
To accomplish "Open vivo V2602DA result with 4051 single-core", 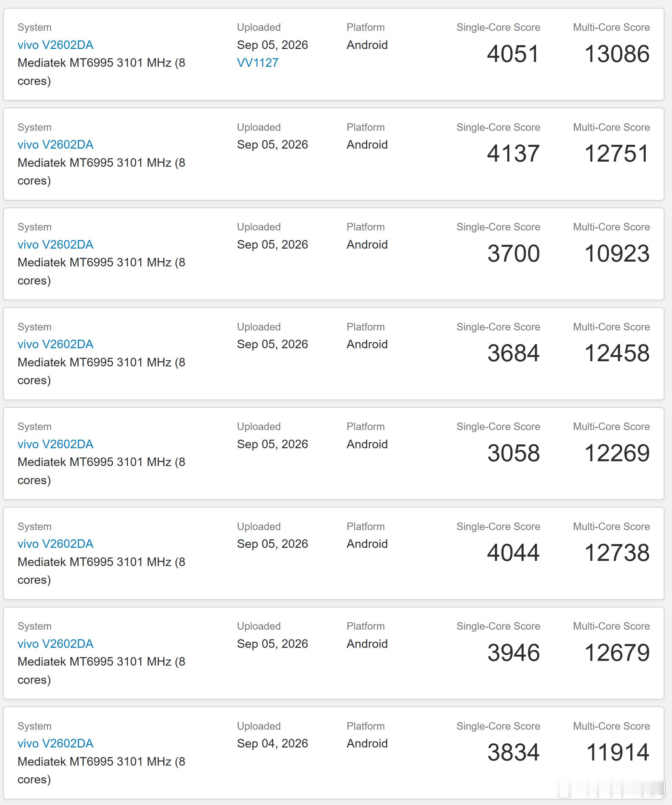I will point(55,45).
